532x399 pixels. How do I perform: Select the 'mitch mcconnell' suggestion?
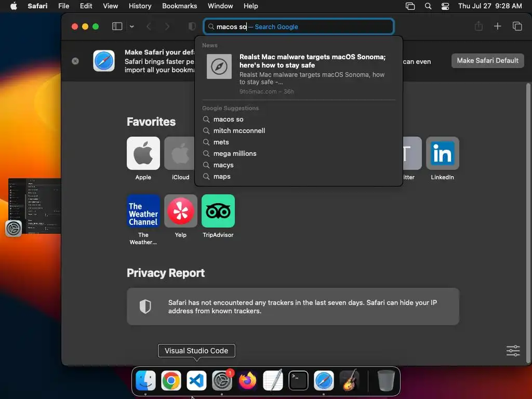[299, 130]
